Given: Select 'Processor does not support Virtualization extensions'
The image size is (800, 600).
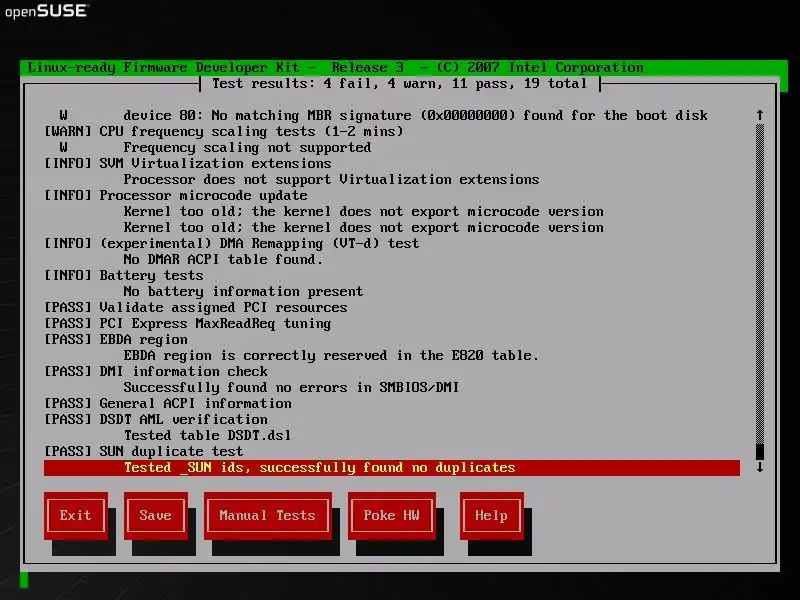Looking at the screenshot, I should pyautogui.click(x=331, y=180).
